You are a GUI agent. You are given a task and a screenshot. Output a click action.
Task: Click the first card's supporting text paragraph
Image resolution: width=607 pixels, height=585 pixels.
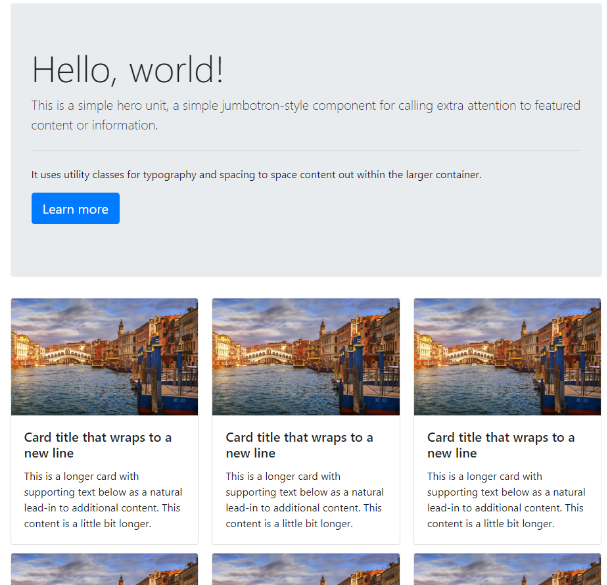tap(103, 500)
